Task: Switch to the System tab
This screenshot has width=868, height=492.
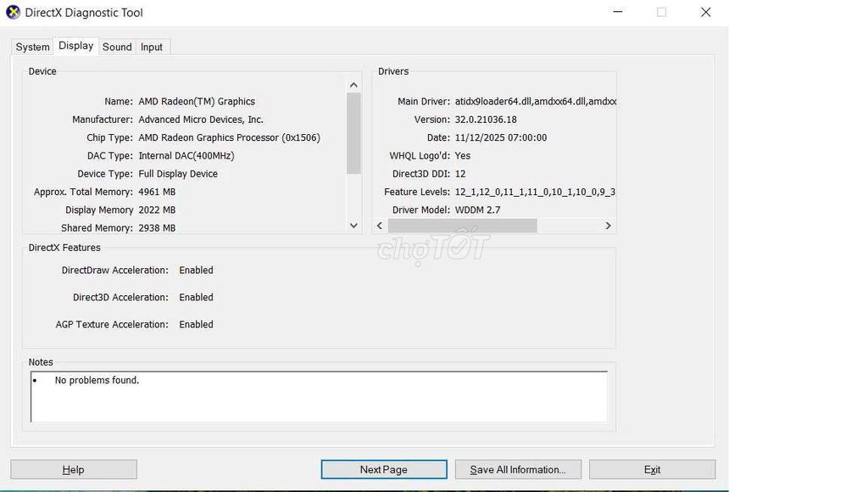Action: 33,48
